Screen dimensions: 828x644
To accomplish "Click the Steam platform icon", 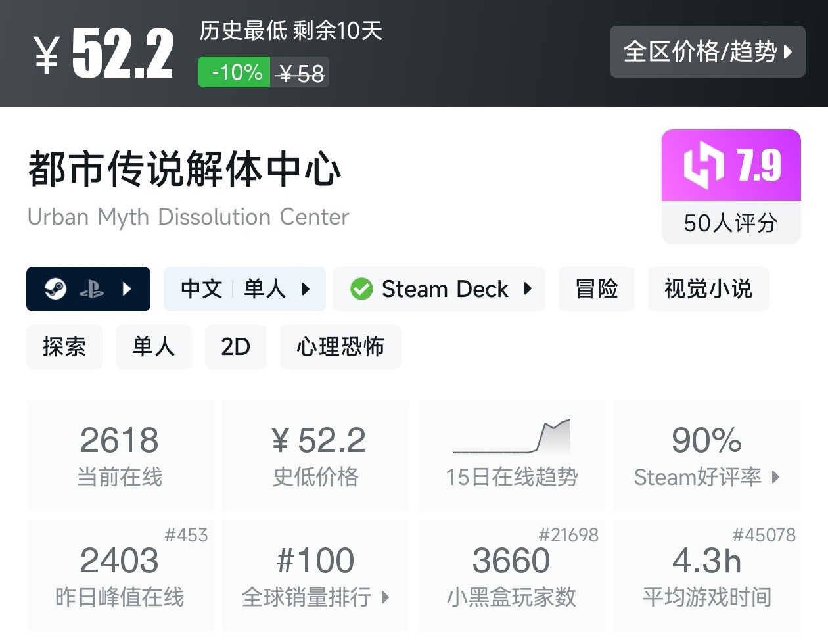I will tap(55, 288).
